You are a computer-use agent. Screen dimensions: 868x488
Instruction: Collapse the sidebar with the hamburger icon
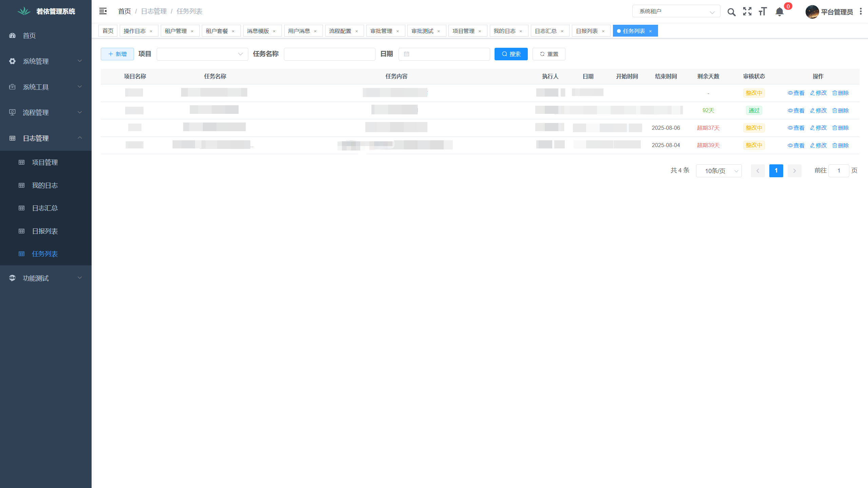coord(103,11)
